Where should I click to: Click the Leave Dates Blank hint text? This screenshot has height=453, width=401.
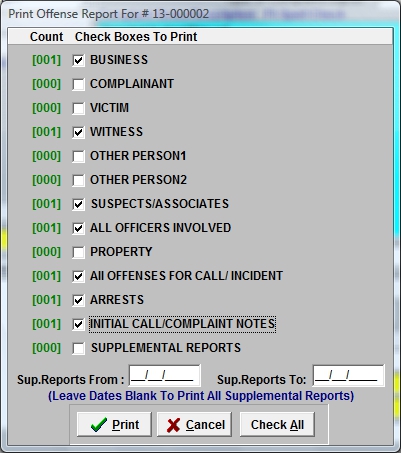(201, 396)
